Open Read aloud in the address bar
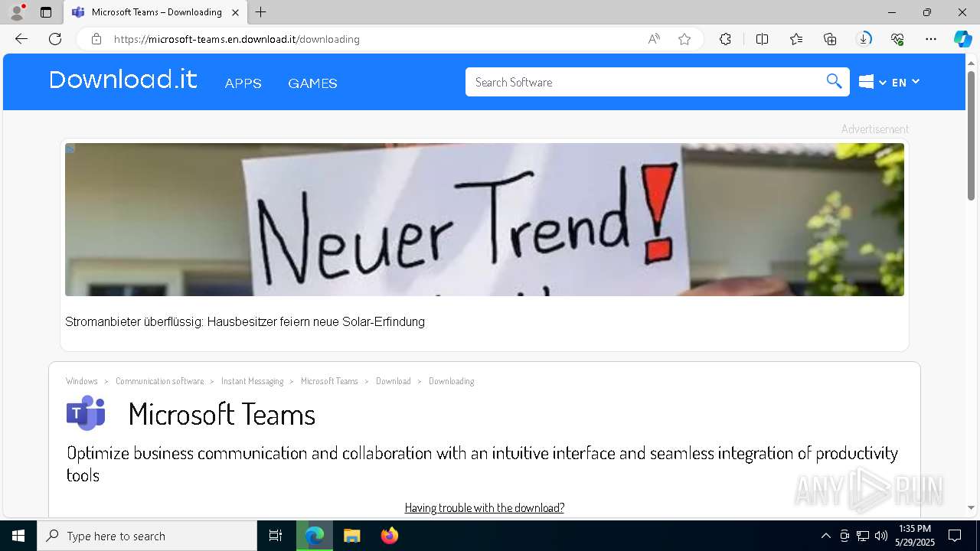The image size is (980, 551). tap(654, 39)
